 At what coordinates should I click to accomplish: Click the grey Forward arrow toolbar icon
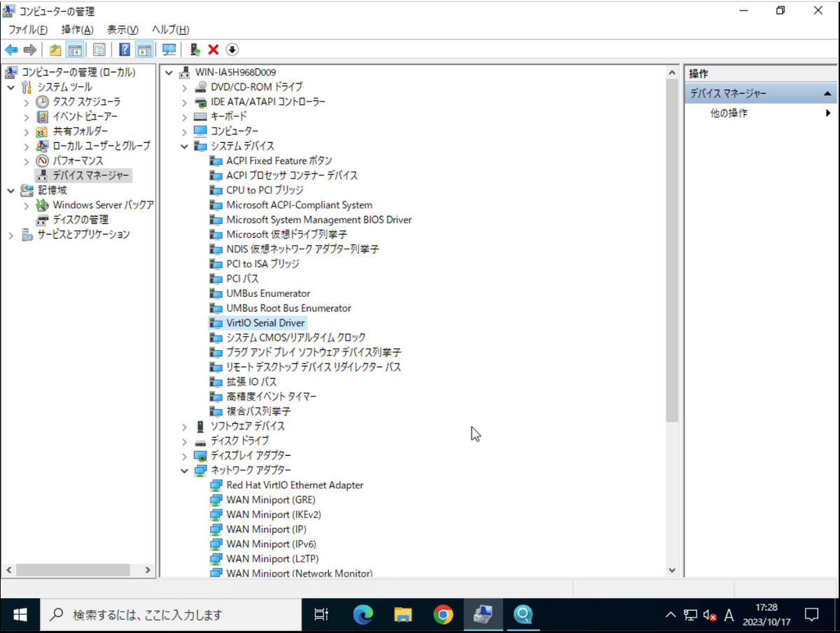coord(29,50)
